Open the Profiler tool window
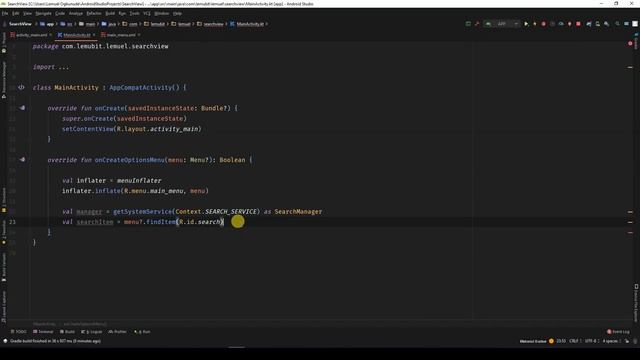Image resolution: width=640 pixels, height=360 pixels. tap(118, 332)
